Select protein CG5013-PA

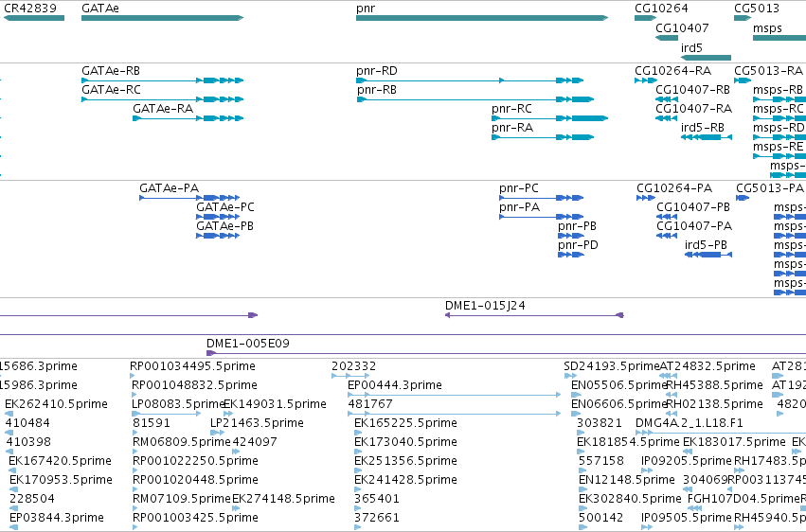pyautogui.click(x=743, y=198)
